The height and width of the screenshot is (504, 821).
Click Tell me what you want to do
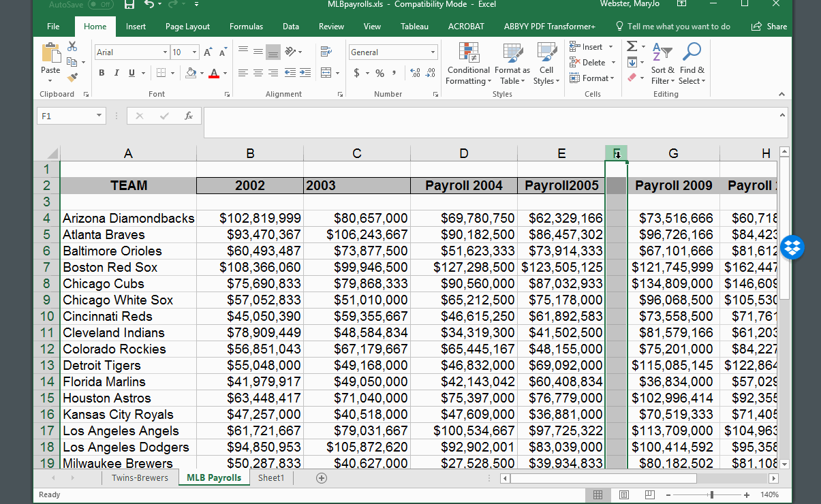[672, 27]
